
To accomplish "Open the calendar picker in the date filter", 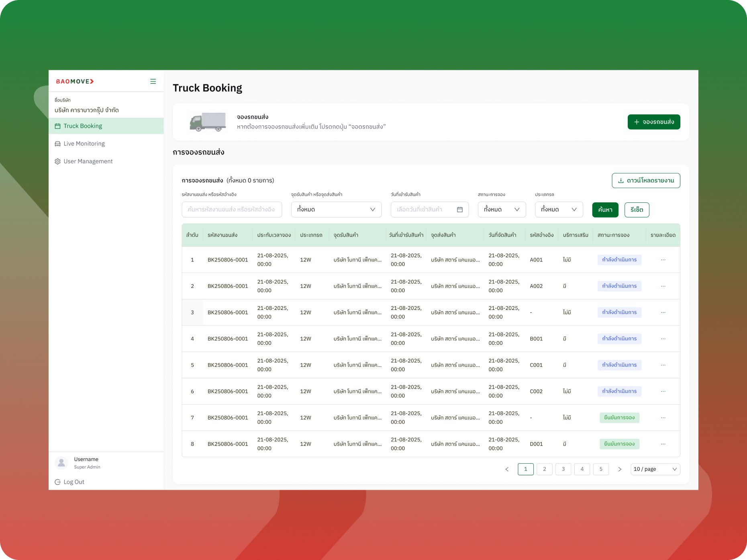I will (x=460, y=209).
